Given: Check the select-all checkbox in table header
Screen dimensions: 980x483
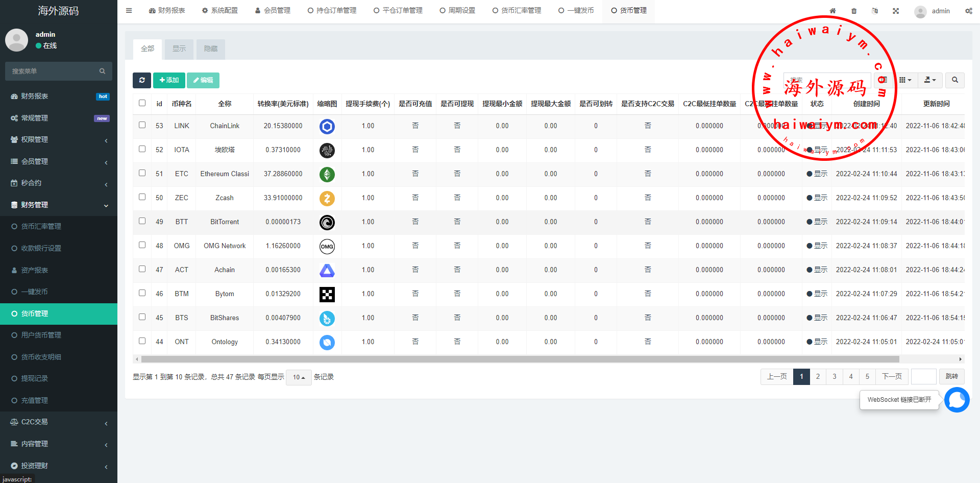Looking at the screenshot, I should tap(142, 103).
